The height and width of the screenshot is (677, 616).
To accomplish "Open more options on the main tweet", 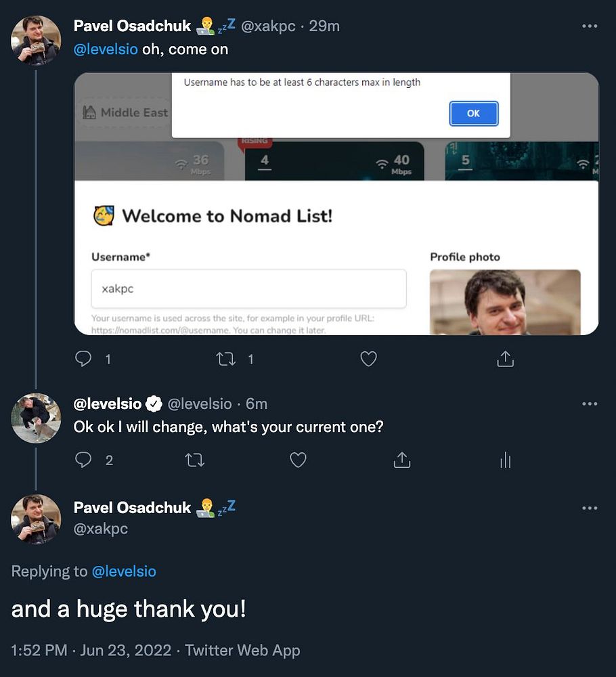I will [x=590, y=508].
